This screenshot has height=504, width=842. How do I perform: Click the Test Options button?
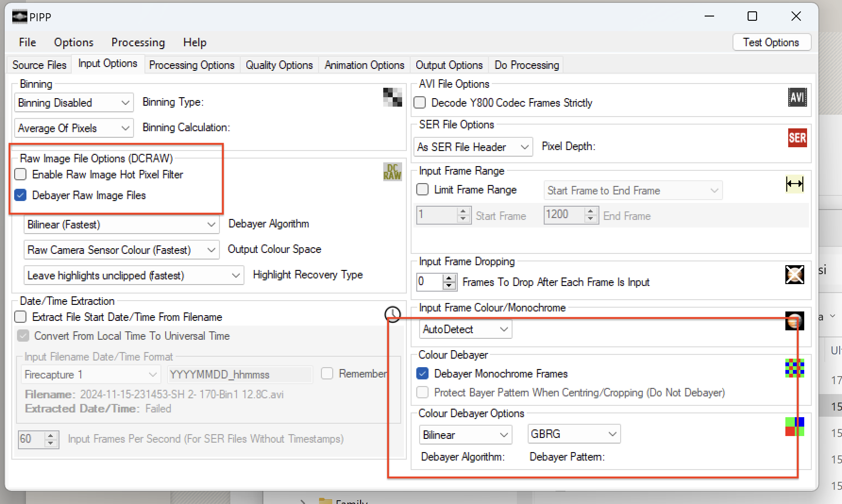(772, 42)
